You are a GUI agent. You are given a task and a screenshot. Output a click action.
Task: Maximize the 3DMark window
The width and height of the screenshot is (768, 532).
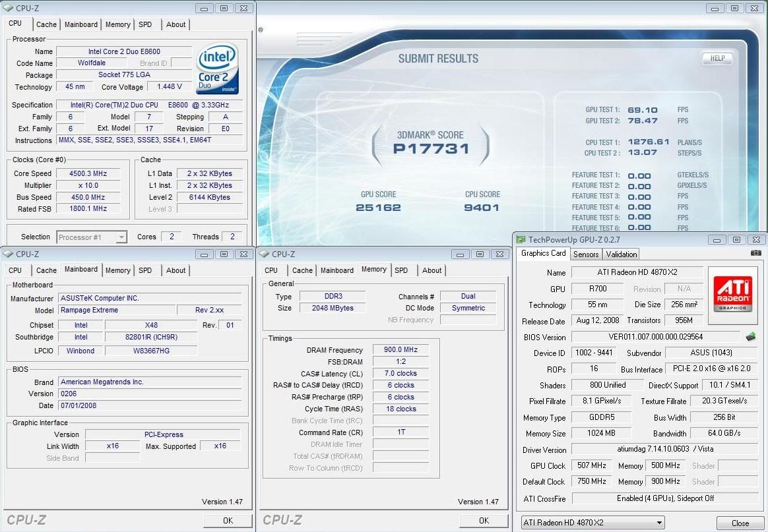click(735, 9)
